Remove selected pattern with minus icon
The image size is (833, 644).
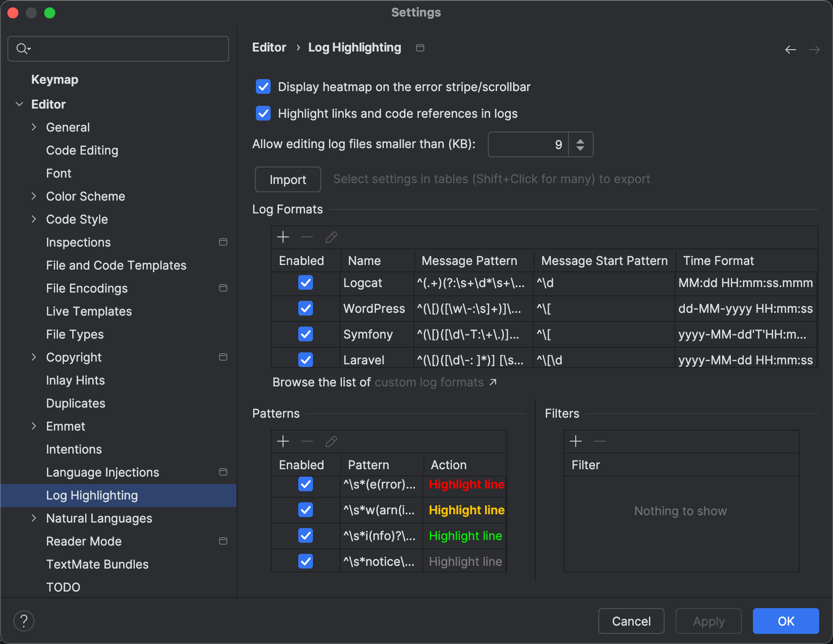click(307, 442)
